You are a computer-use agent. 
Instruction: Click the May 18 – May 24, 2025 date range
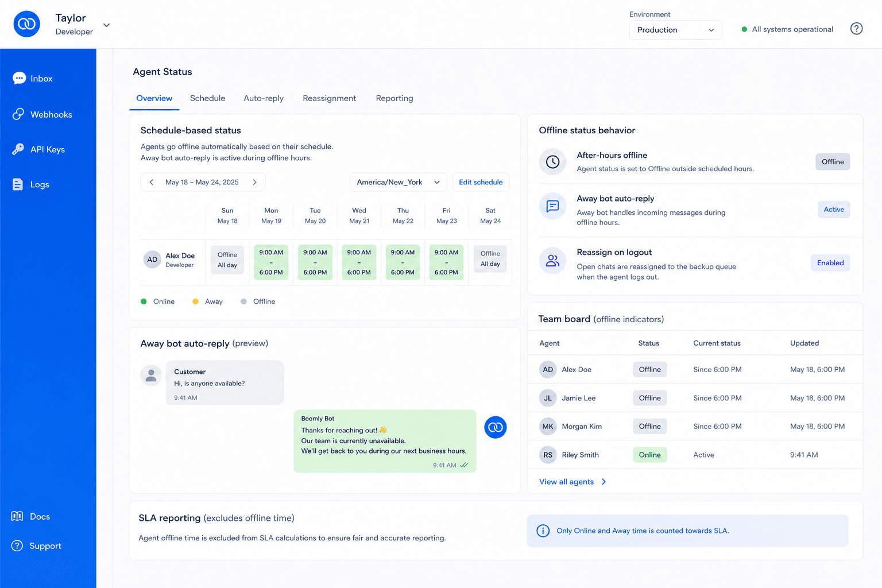(x=202, y=182)
